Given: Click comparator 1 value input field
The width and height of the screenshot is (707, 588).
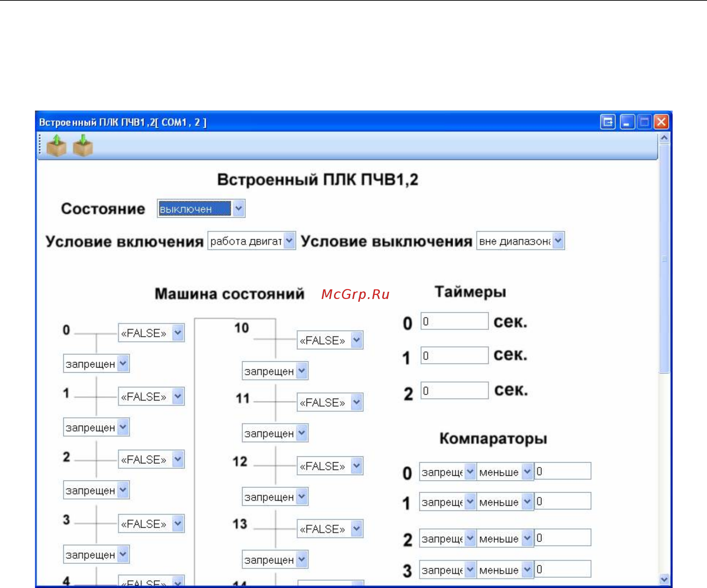Looking at the screenshot, I should click(x=563, y=501).
